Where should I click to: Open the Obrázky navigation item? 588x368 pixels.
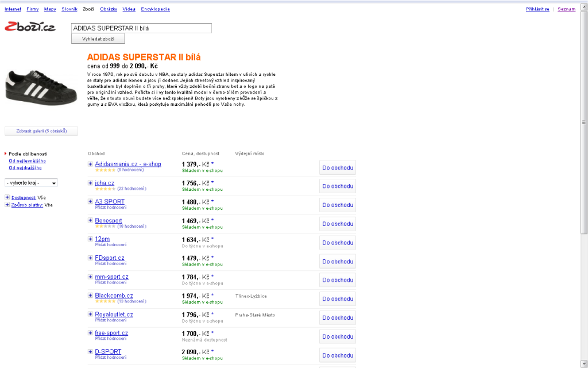pos(109,9)
